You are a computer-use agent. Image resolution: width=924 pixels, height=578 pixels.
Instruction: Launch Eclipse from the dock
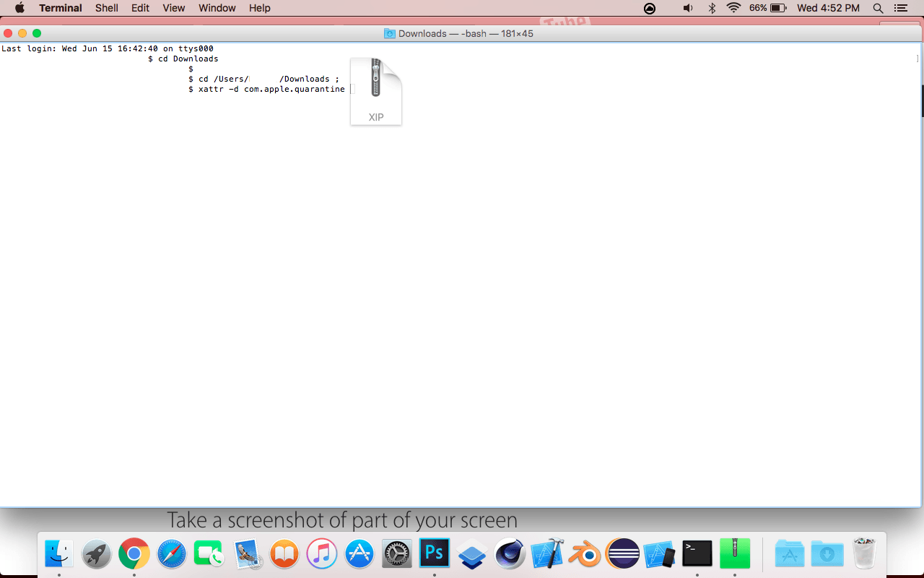622,554
